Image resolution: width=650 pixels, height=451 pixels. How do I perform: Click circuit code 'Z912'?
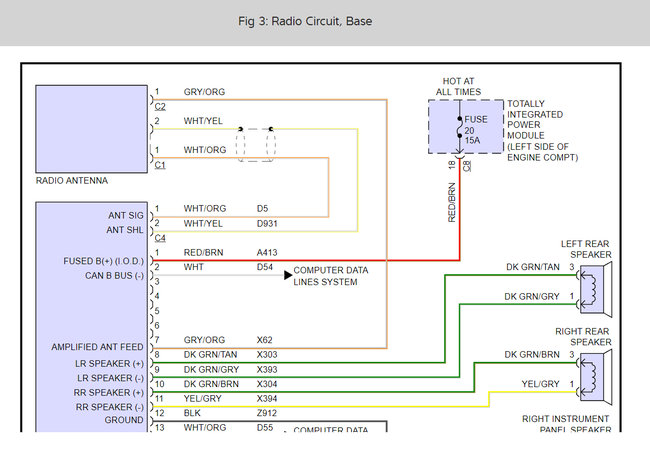267,413
